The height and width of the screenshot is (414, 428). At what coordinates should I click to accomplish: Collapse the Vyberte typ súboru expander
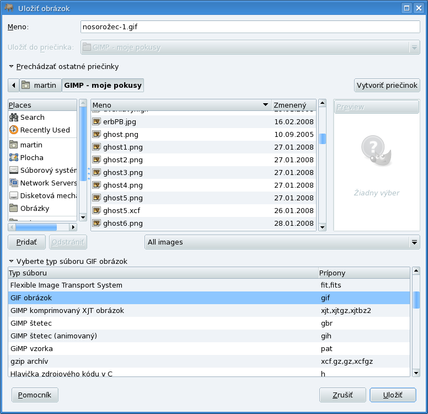11,261
